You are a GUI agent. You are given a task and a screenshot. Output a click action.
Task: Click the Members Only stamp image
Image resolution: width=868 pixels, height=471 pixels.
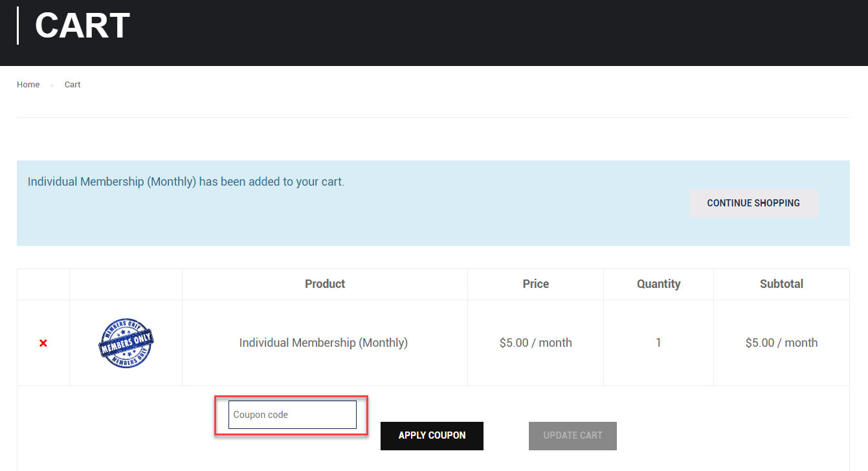(126, 343)
